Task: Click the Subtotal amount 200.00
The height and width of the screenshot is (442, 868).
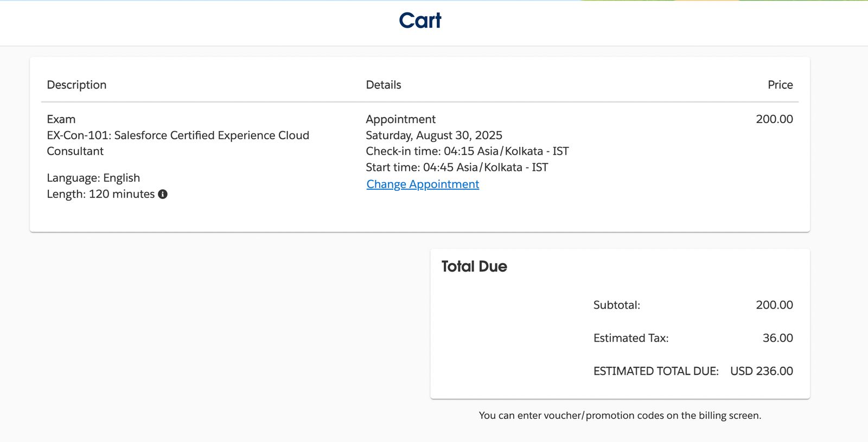Action: (774, 305)
